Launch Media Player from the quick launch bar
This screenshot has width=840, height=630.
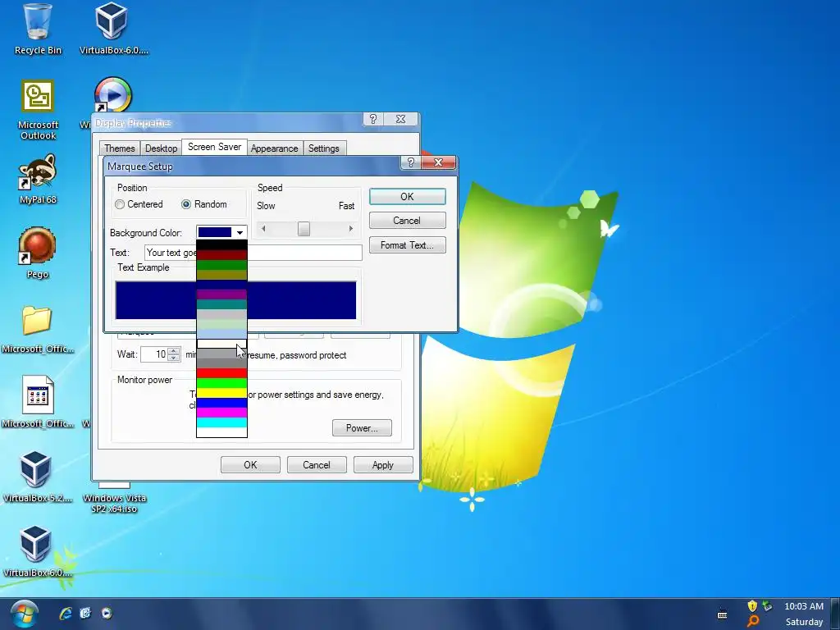[x=107, y=614]
